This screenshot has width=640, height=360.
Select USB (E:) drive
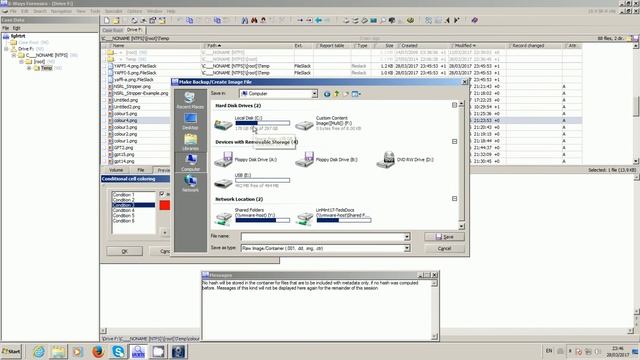tap(252, 180)
